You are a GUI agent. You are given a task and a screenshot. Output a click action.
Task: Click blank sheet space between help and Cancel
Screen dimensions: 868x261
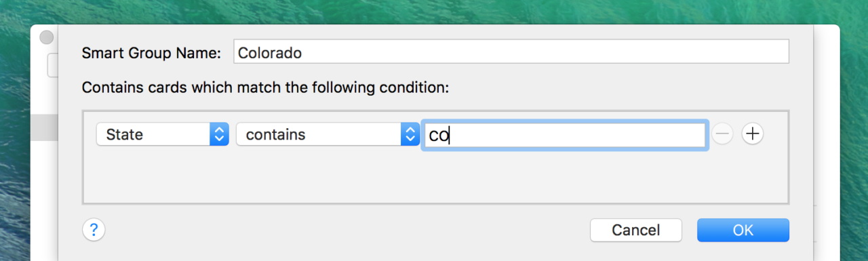pyautogui.click(x=347, y=230)
